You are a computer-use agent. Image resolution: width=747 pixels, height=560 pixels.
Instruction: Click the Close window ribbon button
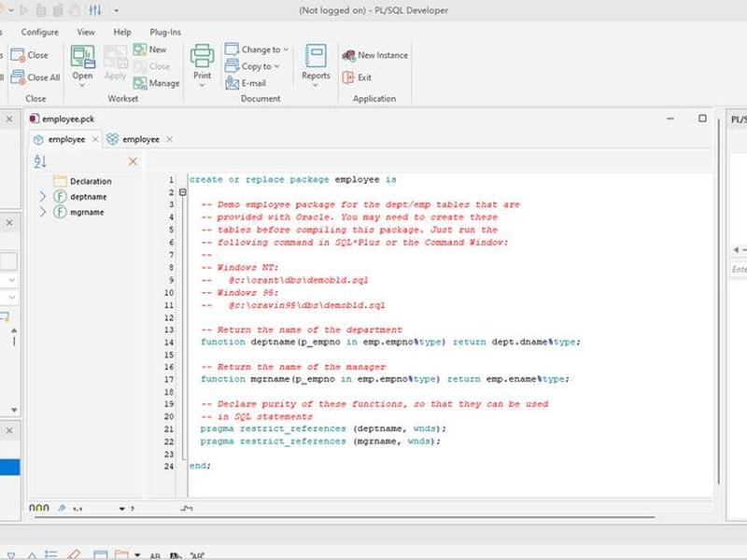pos(29,55)
